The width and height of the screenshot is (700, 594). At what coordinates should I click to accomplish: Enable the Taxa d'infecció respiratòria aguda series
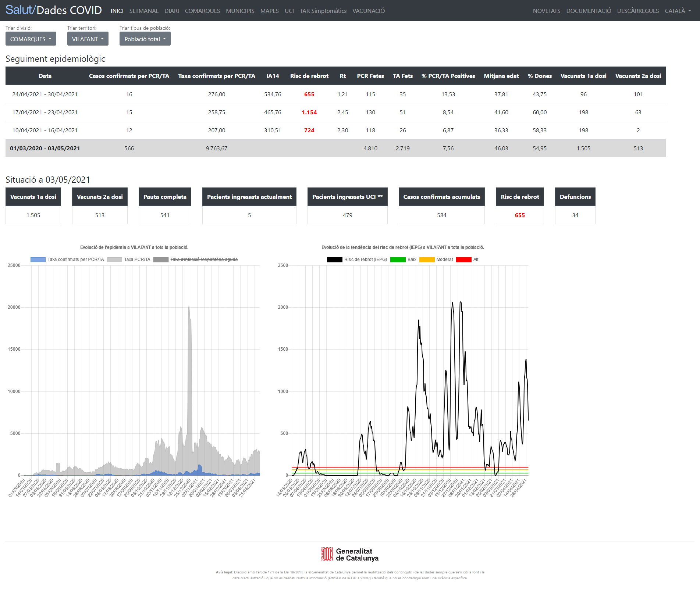click(196, 260)
